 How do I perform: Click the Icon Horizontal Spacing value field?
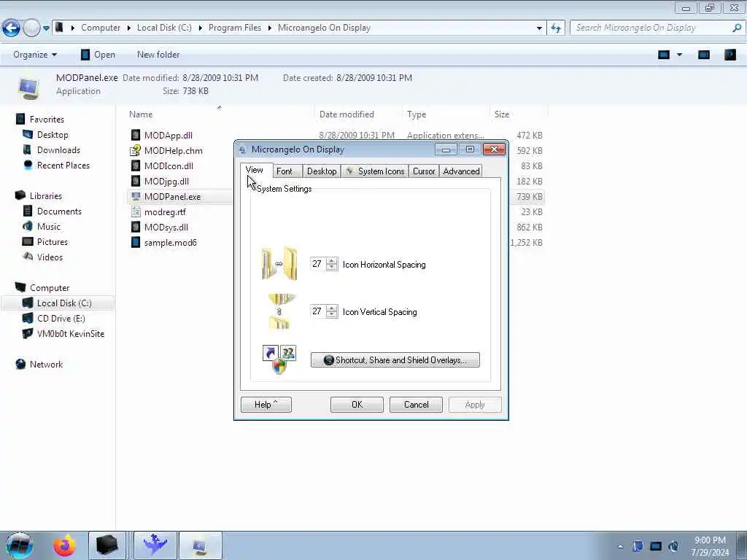(x=318, y=264)
